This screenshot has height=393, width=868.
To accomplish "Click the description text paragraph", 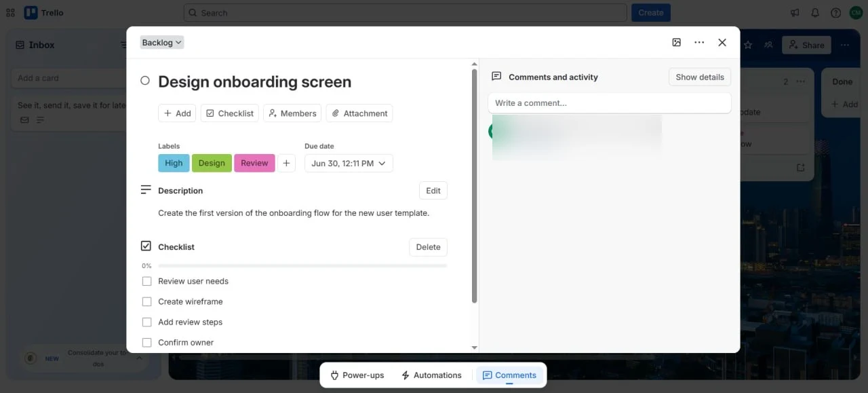I will click(x=294, y=212).
